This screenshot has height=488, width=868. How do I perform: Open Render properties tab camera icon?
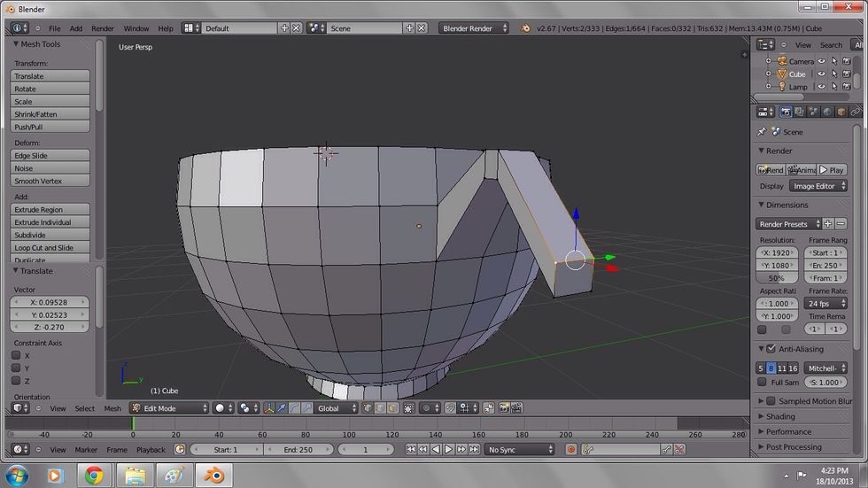[786, 112]
